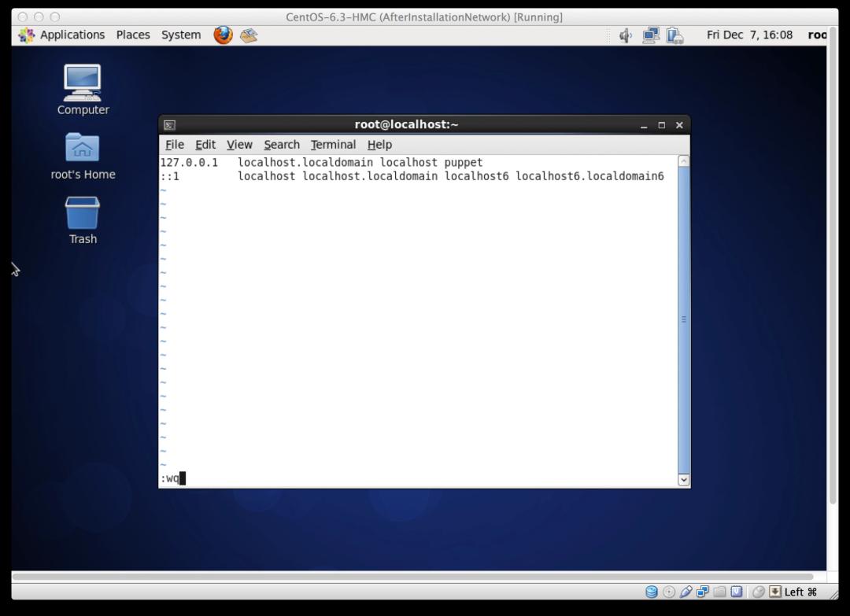Viewport: 850px width, 616px height.
Task: Click VirtualBox USB devices pen icon
Action: click(x=686, y=592)
